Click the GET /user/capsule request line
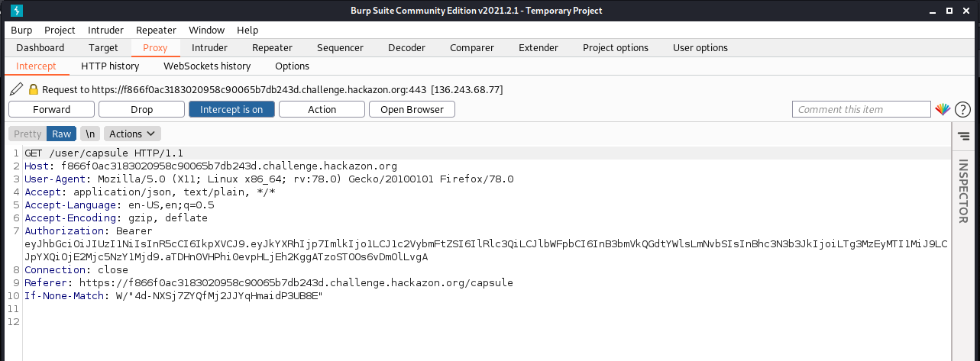The height and width of the screenshot is (361, 980). pos(104,153)
